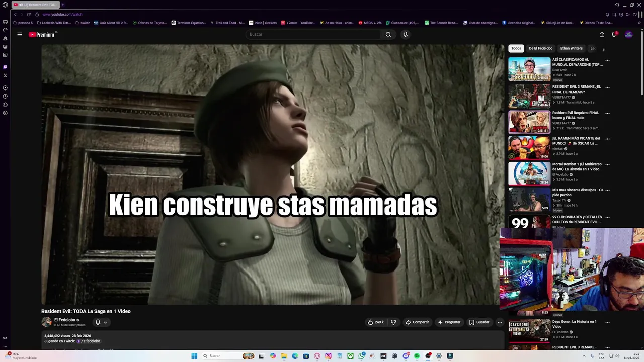Show more filter chips with right arrow
This screenshot has width=644, height=362.
603,49
